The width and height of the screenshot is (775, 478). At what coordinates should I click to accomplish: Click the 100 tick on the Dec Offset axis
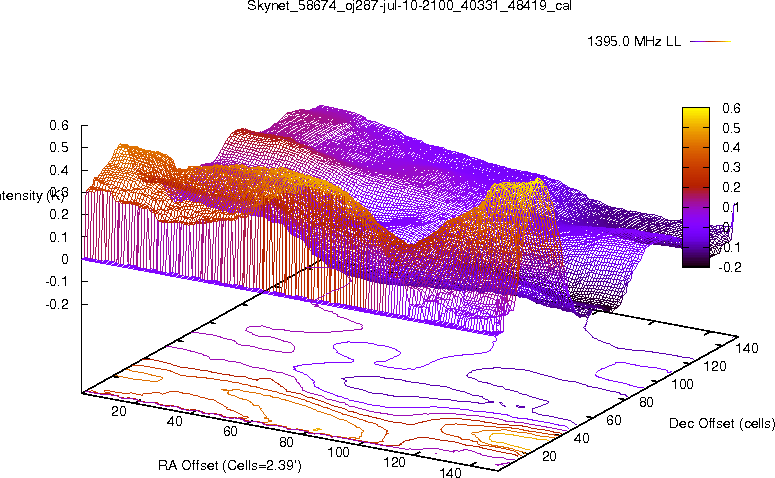point(682,384)
